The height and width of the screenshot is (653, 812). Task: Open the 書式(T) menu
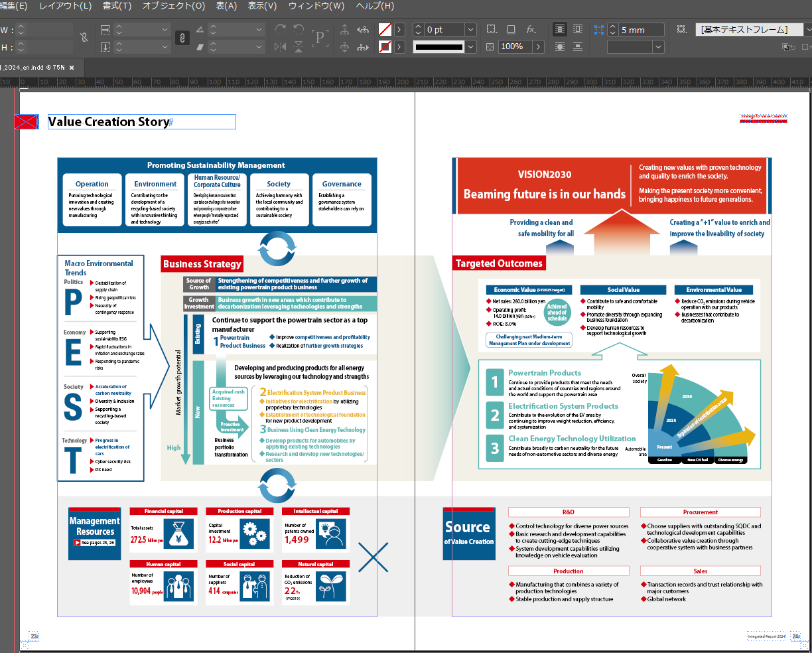[x=117, y=6]
